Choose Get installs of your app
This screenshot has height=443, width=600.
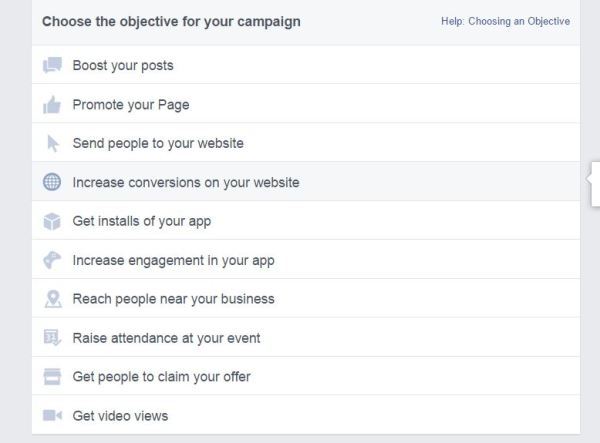(x=142, y=221)
